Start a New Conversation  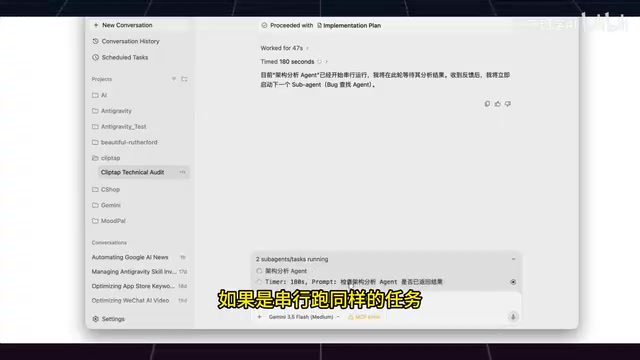pos(122,25)
